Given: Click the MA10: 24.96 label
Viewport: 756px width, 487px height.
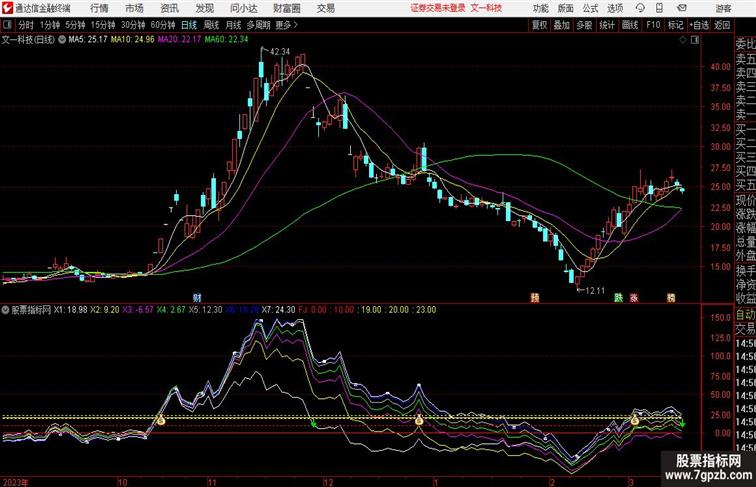Looking at the screenshot, I should [133, 40].
